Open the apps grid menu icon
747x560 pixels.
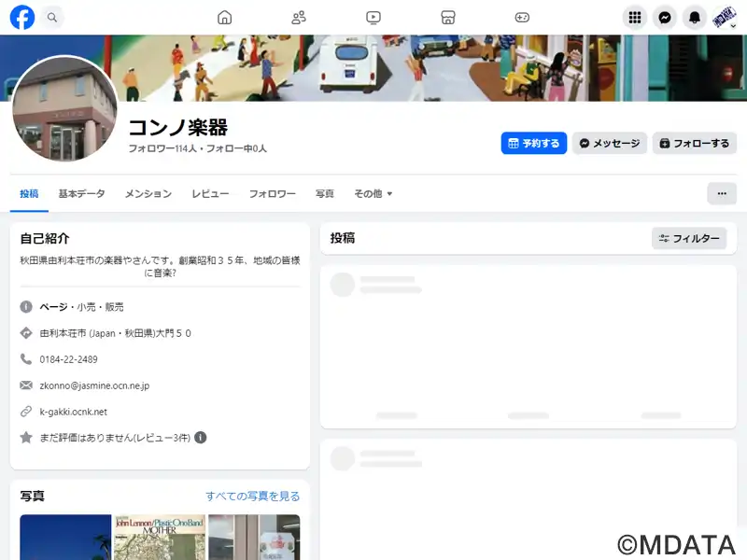635,18
